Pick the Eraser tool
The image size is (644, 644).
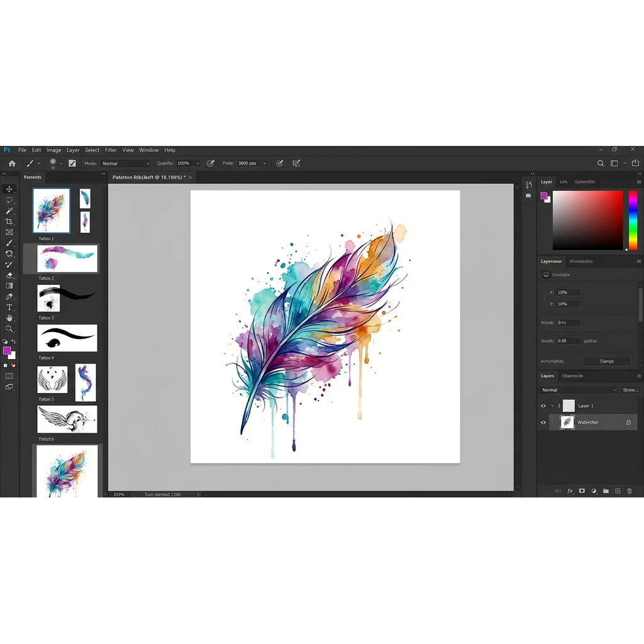(9, 275)
